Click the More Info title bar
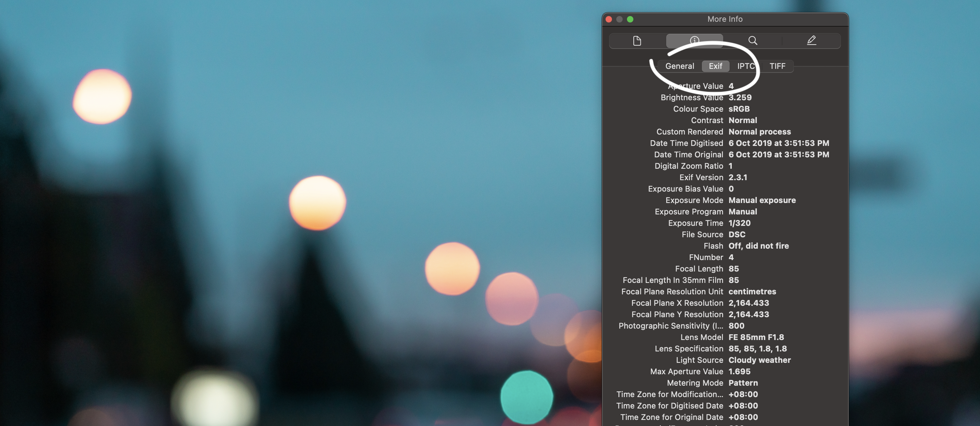 coord(725,19)
